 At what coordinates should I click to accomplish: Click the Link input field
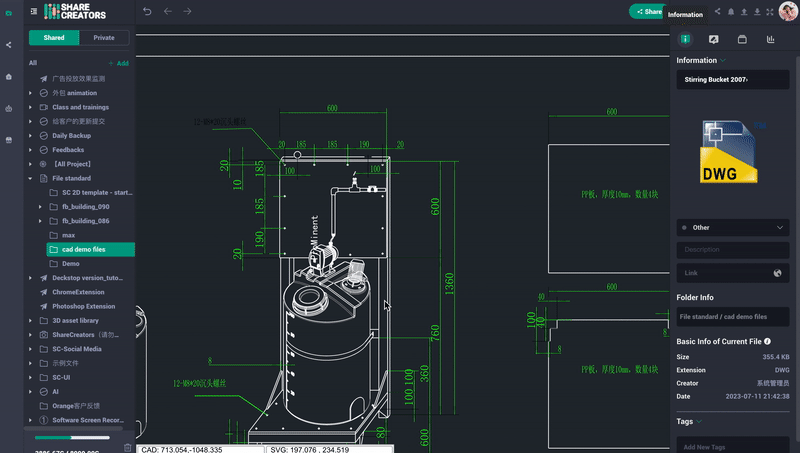click(733, 273)
